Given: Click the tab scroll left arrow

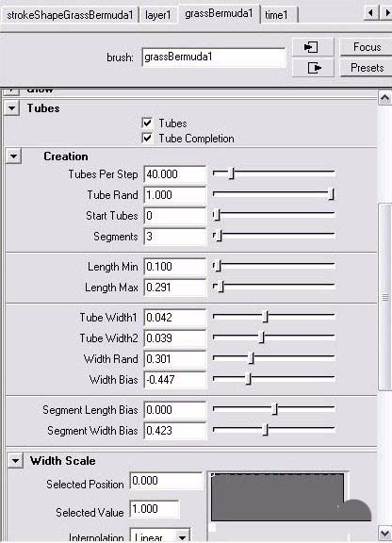Looking at the screenshot, I should pos(371,13).
